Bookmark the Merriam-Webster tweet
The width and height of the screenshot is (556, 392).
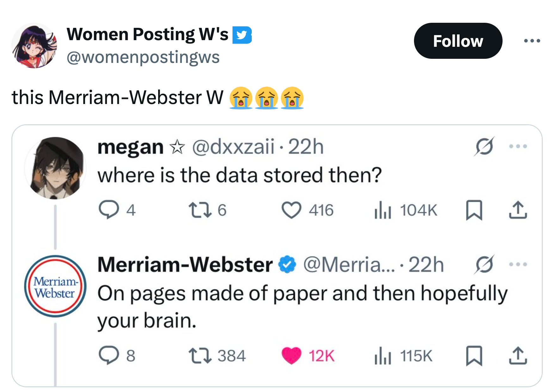coord(474,356)
